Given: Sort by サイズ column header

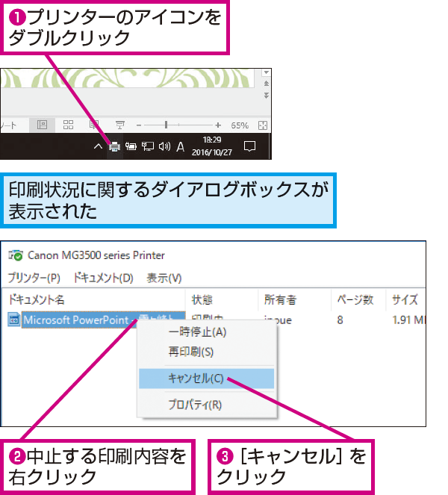Looking at the screenshot, I should pos(405,299).
